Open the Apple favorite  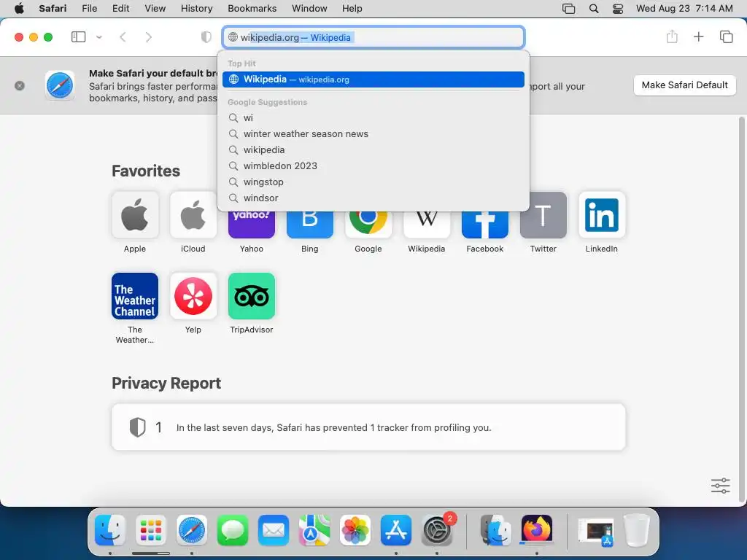[x=135, y=215]
